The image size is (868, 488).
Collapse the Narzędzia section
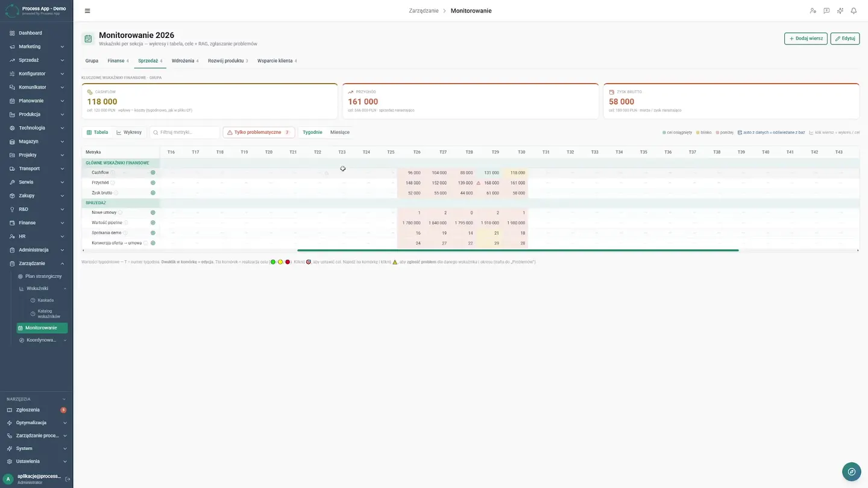coord(36,399)
